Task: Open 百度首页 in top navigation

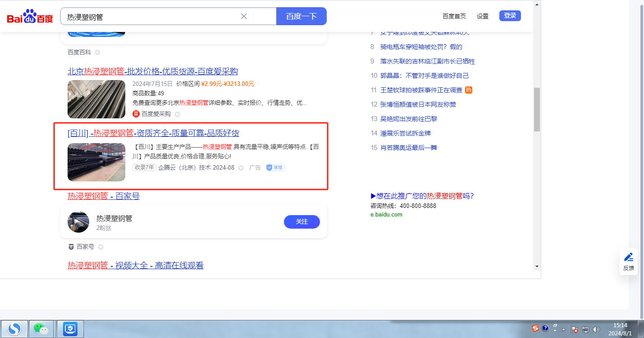Action: coord(454,16)
